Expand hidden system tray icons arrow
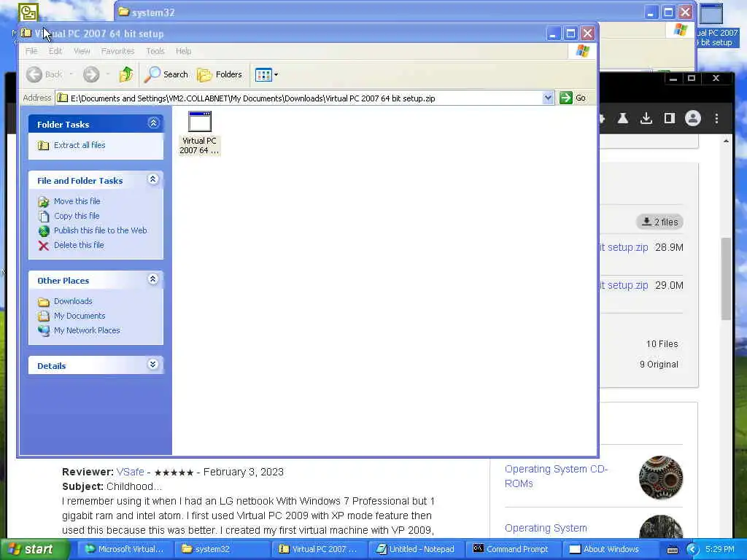 pyautogui.click(x=692, y=549)
